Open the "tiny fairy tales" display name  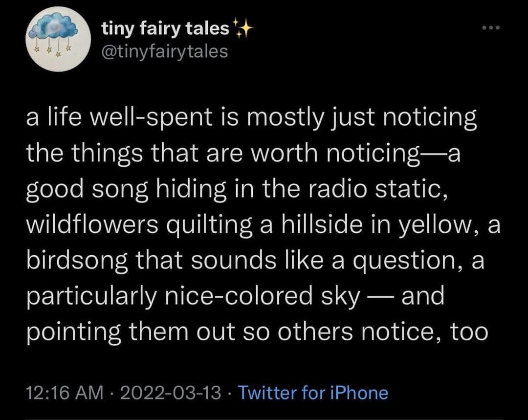(165, 30)
